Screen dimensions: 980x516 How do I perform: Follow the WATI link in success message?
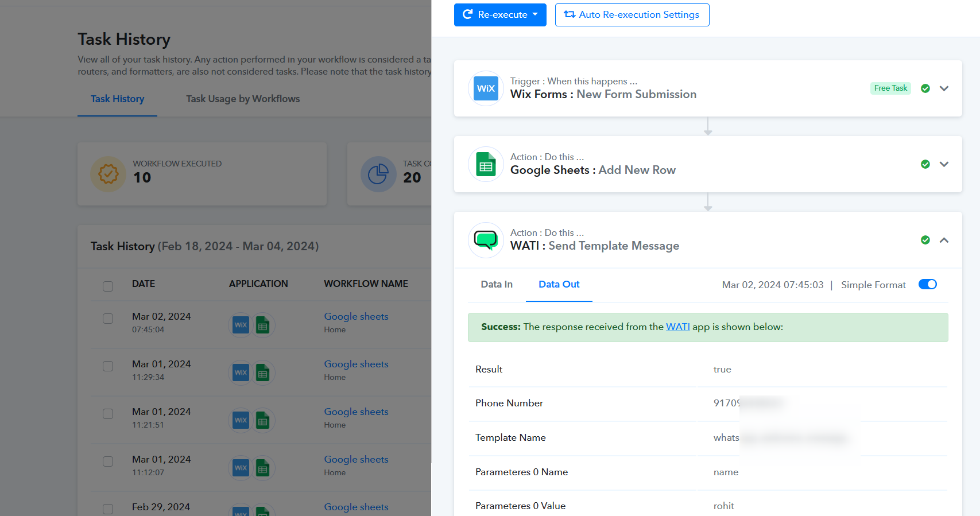pos(678,327)
